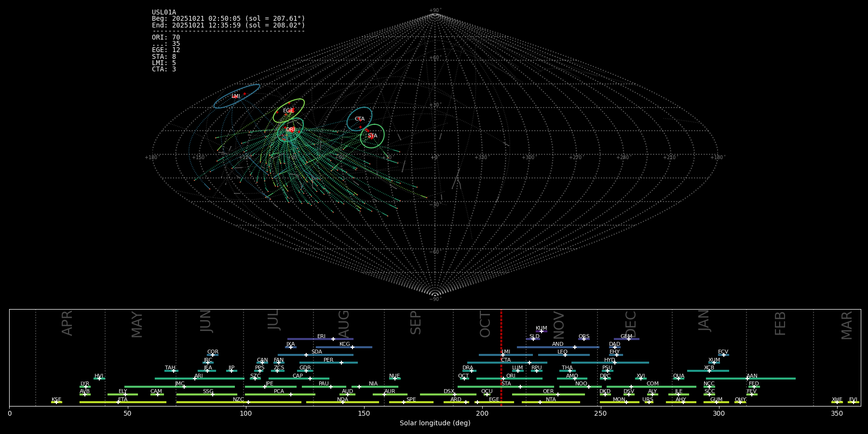Click the APR month label in timeline
Image resolution: width=868 pixels, height=434 pixels.
click(x=67, y=323)
